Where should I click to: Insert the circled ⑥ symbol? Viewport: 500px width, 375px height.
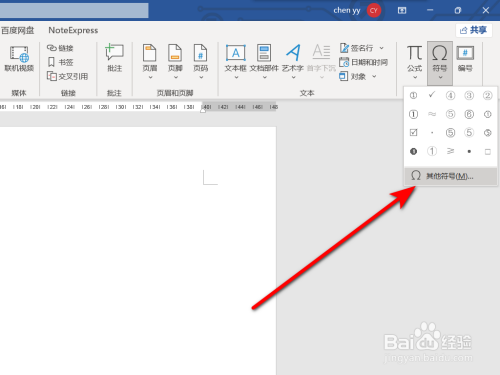tap(469, 114)
